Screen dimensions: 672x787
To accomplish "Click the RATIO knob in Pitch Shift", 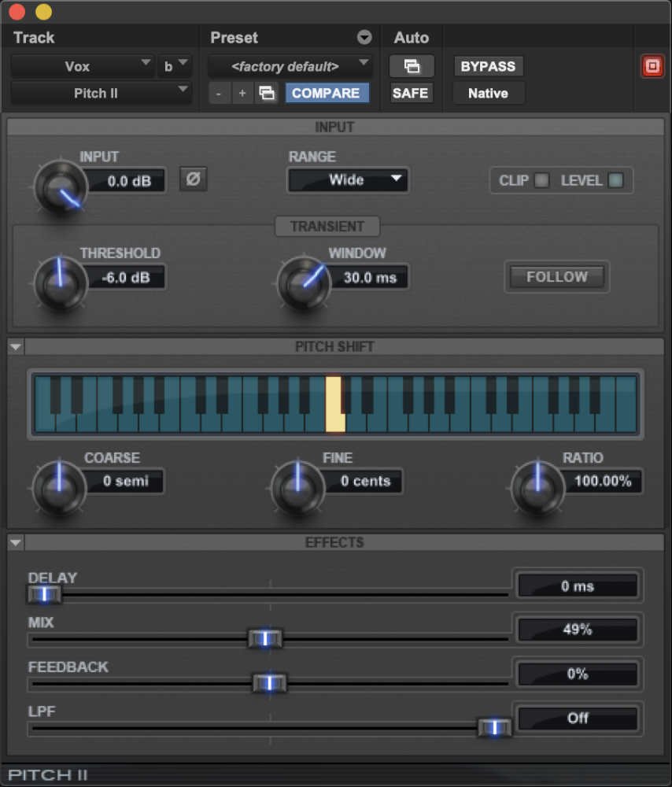I will click(x=537, y=488).
